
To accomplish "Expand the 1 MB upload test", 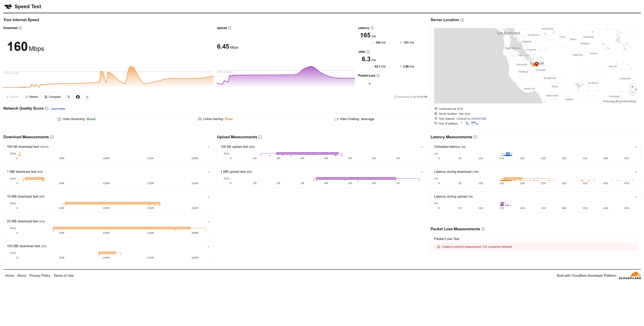I will pos(422,172).
